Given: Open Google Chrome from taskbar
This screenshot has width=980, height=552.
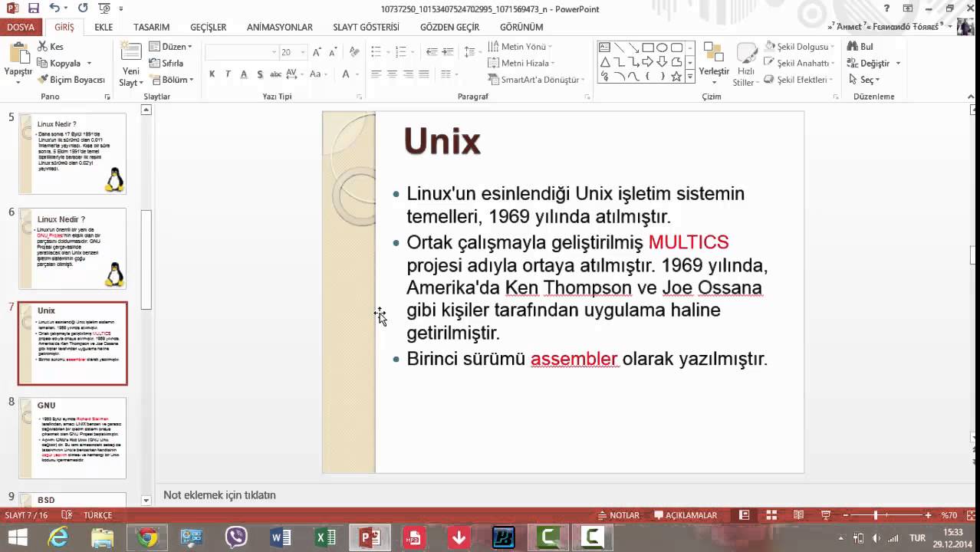Looking at the screenshot, I should 147,537.
